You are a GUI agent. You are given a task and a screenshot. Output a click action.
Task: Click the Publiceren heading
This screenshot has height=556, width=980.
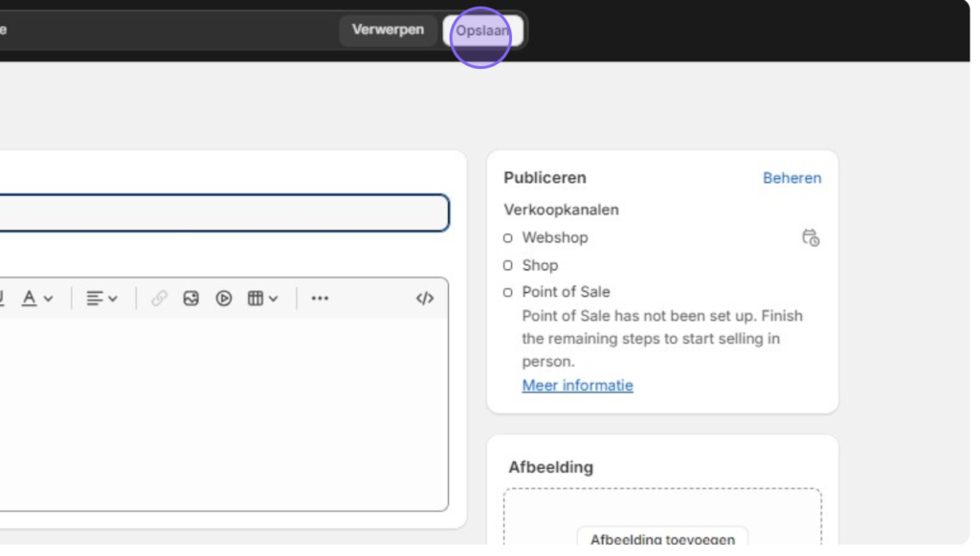tap(545, 178)
